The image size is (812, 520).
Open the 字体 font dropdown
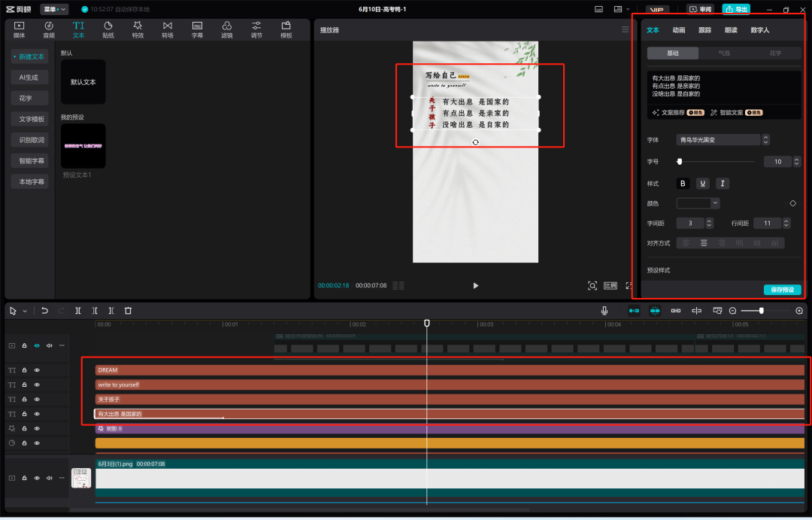coord(723,140)
